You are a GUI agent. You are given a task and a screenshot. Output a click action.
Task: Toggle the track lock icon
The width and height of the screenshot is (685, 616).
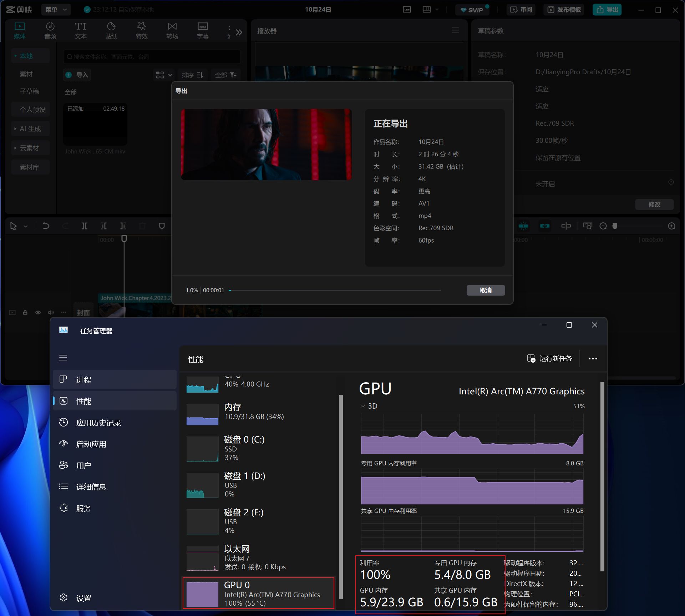[x=25, y=312]
